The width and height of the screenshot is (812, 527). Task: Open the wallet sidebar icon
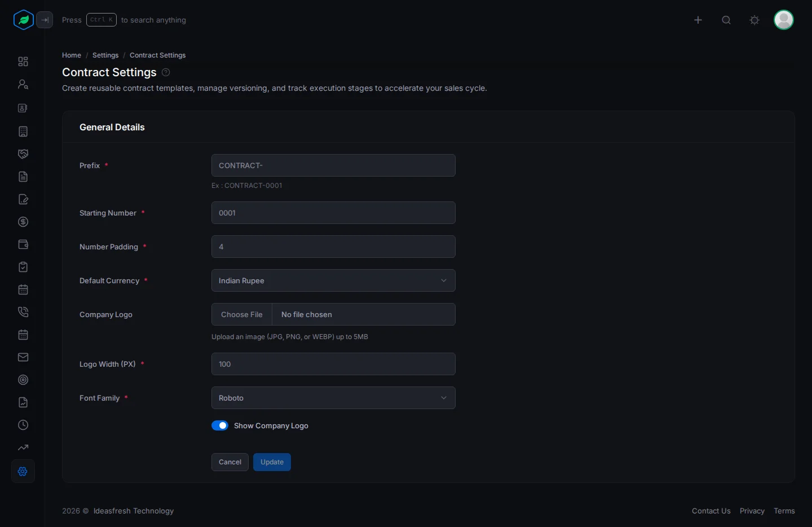(23, 244)
